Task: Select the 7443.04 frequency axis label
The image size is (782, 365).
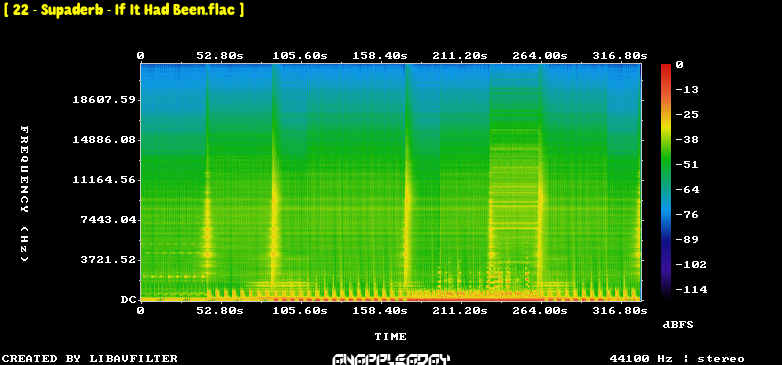Action: pyautogui.click(x=108, y=219)
